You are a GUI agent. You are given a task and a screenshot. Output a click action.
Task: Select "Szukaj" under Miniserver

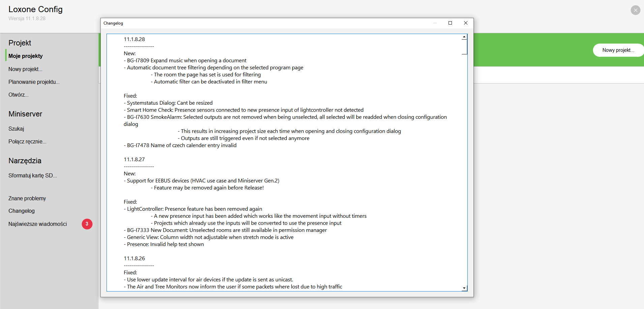[16, 129]
